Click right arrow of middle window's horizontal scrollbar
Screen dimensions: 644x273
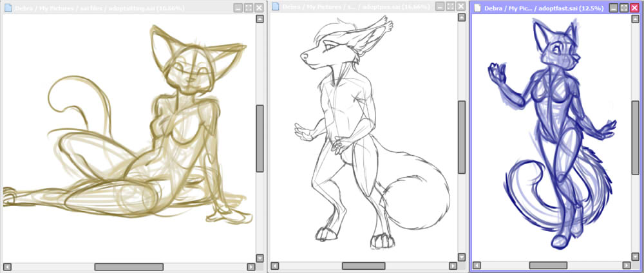[x=453, y=266]
